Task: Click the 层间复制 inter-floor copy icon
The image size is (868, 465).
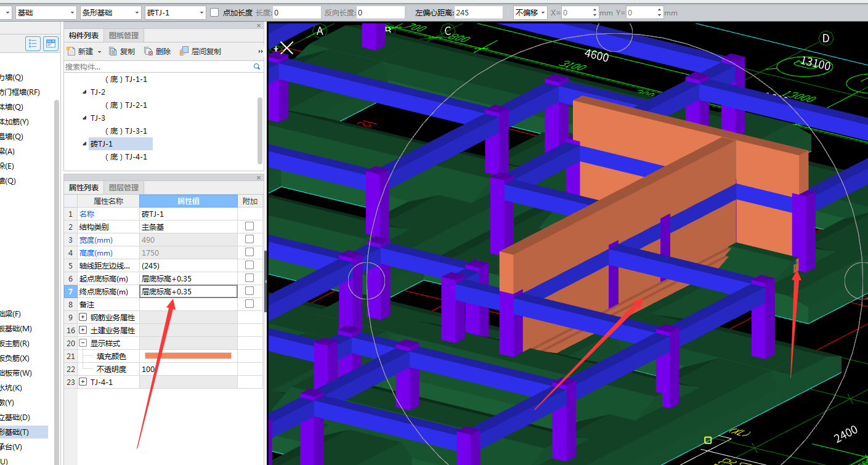Action: tap(184, 51)
